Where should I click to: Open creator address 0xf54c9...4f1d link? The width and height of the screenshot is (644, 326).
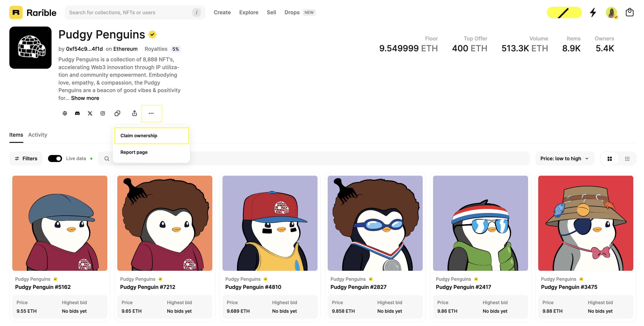[x=84, y=49]
